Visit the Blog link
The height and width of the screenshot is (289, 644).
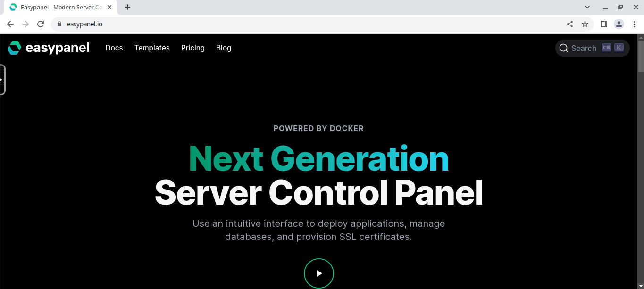click(x=224, y=48)
